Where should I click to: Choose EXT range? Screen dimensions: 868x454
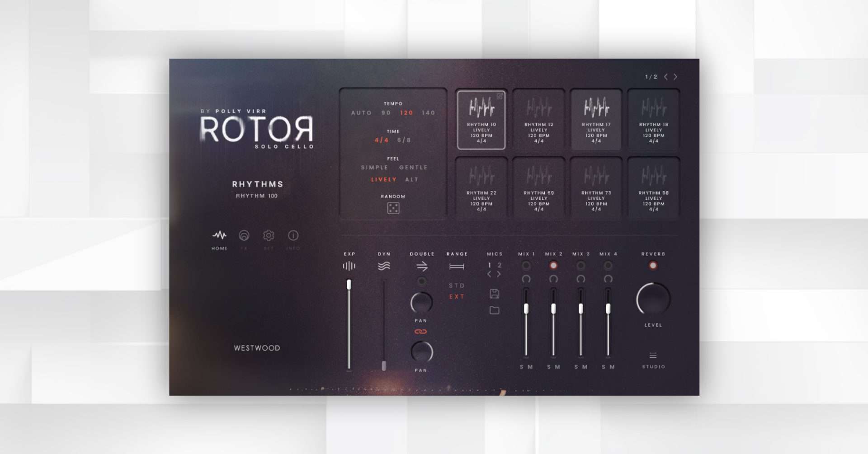coord(457,297)
